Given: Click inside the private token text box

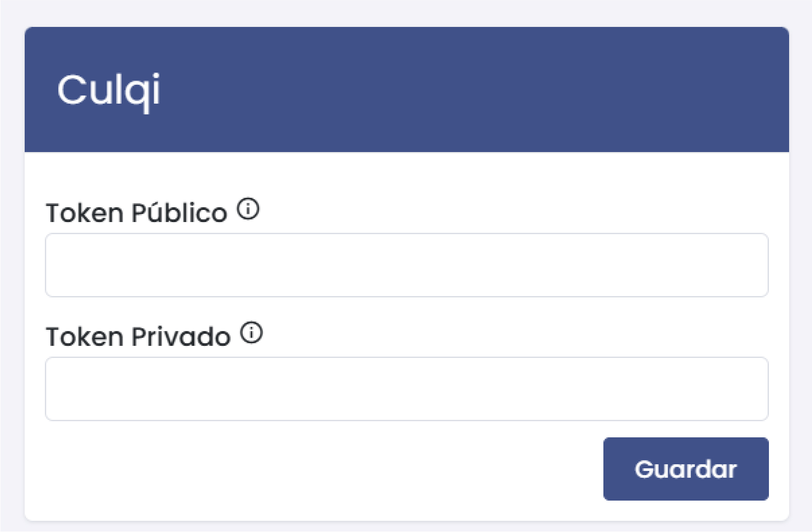Looking at the screenshot, I should point(406,389).
